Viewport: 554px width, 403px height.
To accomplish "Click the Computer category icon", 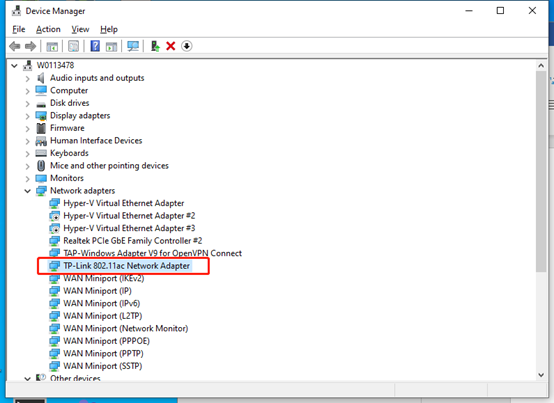I will (41, 91).
